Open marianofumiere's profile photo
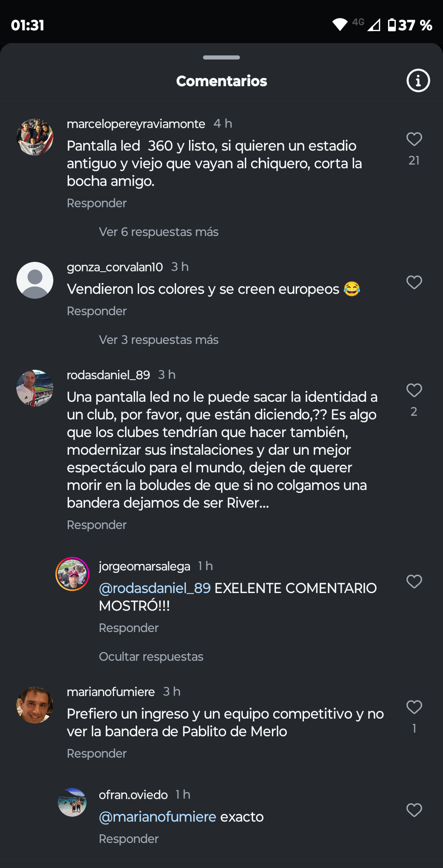 click(35, 705)
